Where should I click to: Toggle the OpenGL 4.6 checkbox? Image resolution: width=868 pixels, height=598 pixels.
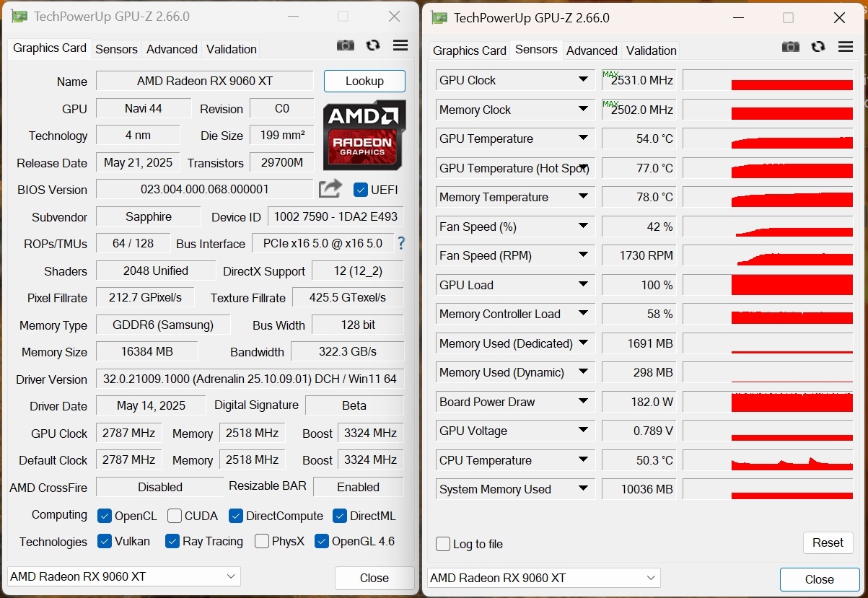[x=322, y=541]
